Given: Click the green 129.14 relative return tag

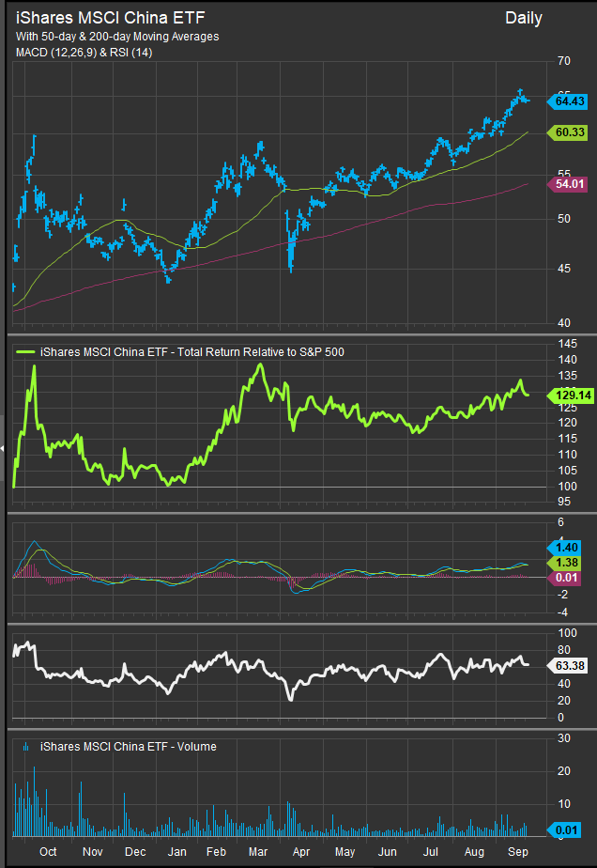Looking at the screenshot, I should (569, 395).
